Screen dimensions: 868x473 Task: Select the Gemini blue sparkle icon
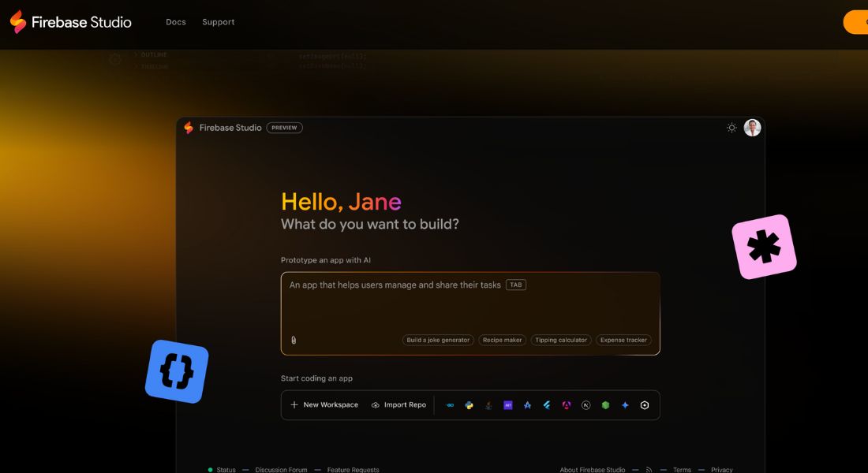[625, 405]
